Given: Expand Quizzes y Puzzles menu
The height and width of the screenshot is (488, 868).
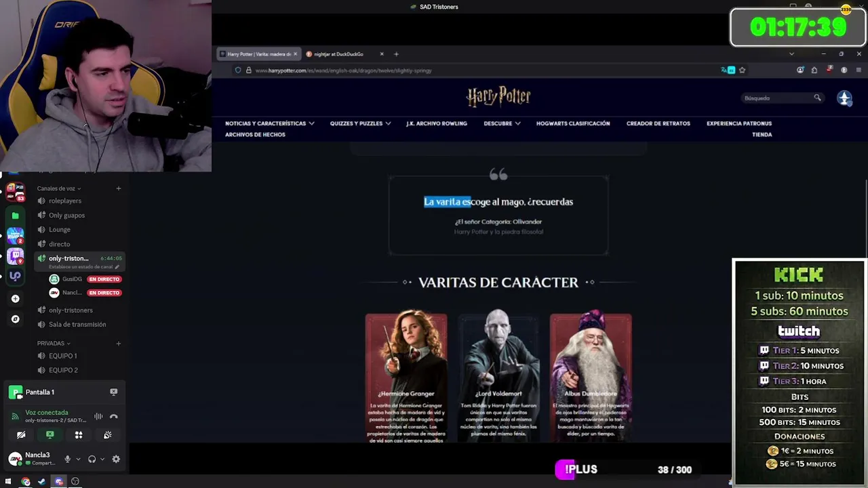Looking at the screenshot, I should (360, 123).
